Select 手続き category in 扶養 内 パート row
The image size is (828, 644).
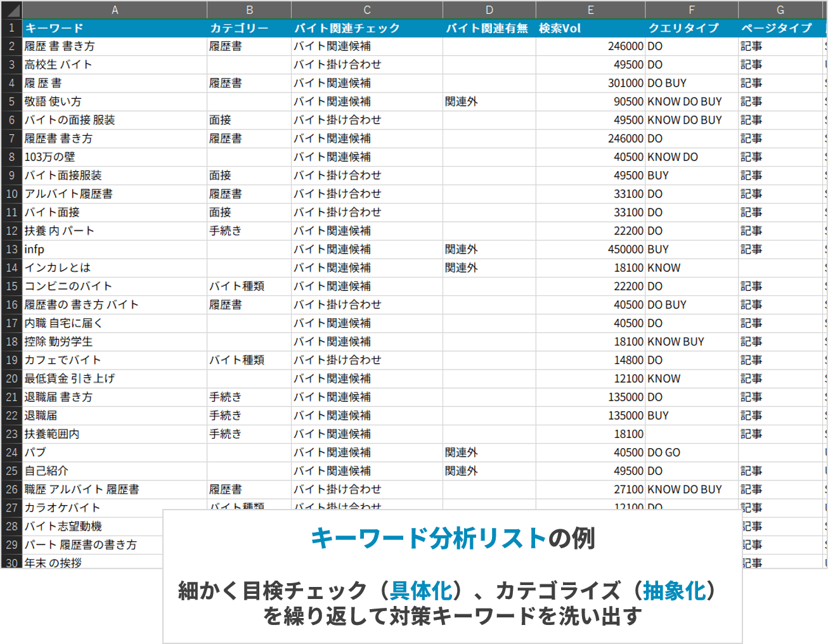249,231
